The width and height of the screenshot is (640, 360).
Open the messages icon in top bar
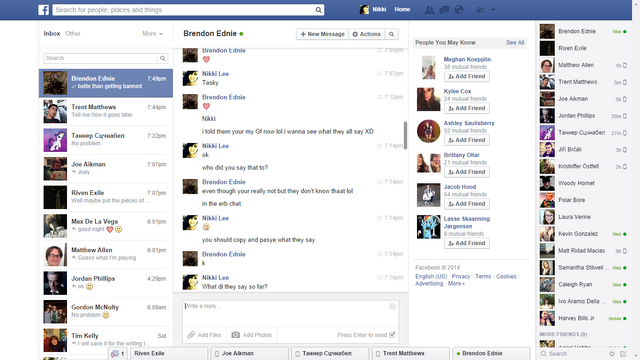(444, 10)
